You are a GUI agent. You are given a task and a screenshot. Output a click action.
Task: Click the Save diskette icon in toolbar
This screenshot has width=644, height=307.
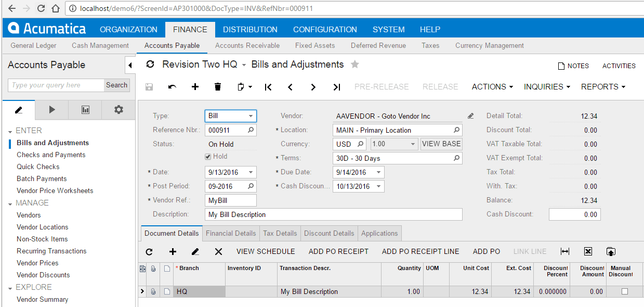pyautogui.click(x=149, y=87)
